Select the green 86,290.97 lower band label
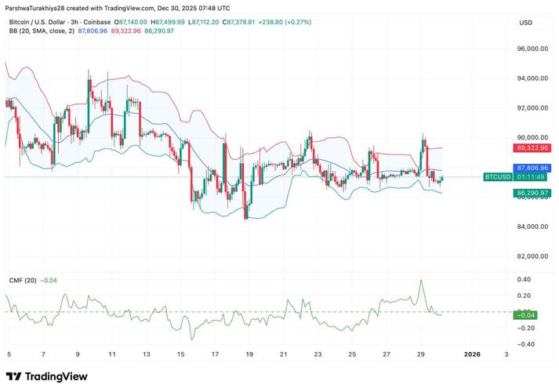The width and height of the screenshot is (559, 392). (532, 193)
